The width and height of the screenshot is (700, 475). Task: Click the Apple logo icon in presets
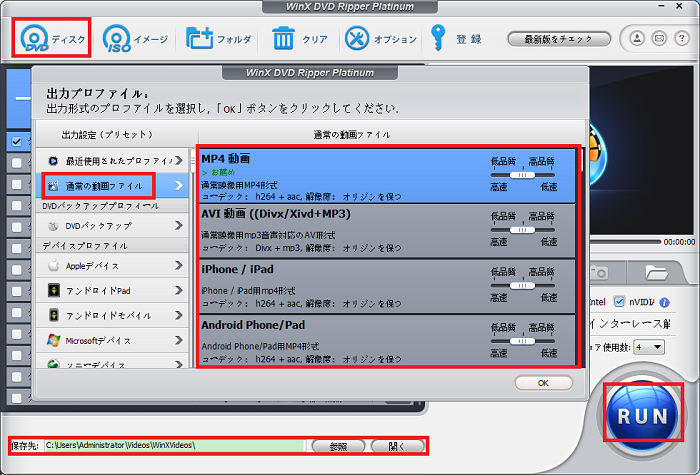(53, 266)
